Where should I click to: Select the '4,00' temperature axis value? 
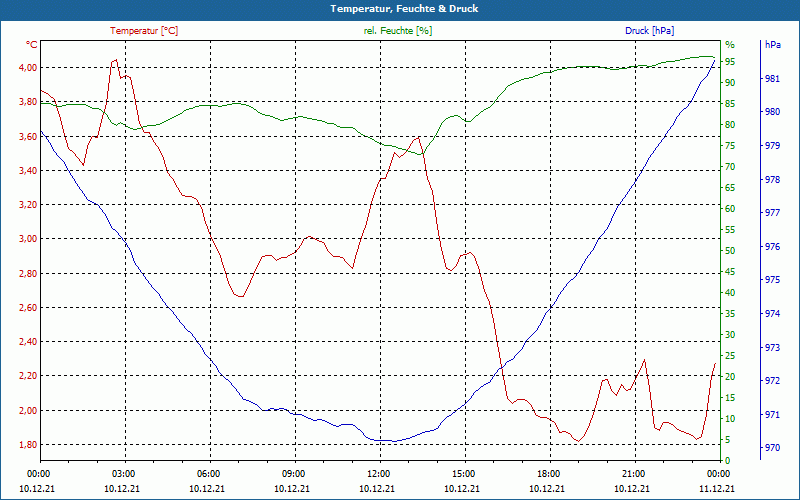coord(28,67)
